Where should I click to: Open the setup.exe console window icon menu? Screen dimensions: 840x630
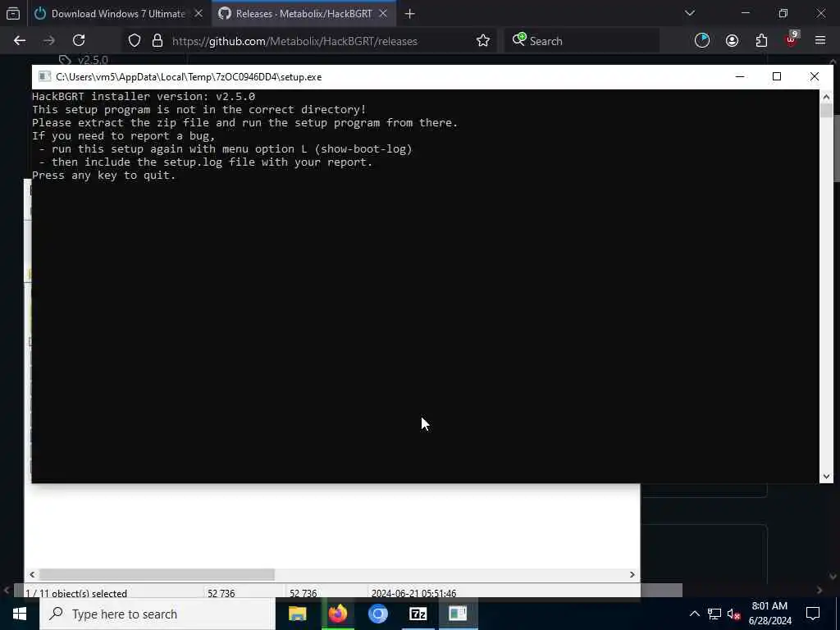click(44, 76)
